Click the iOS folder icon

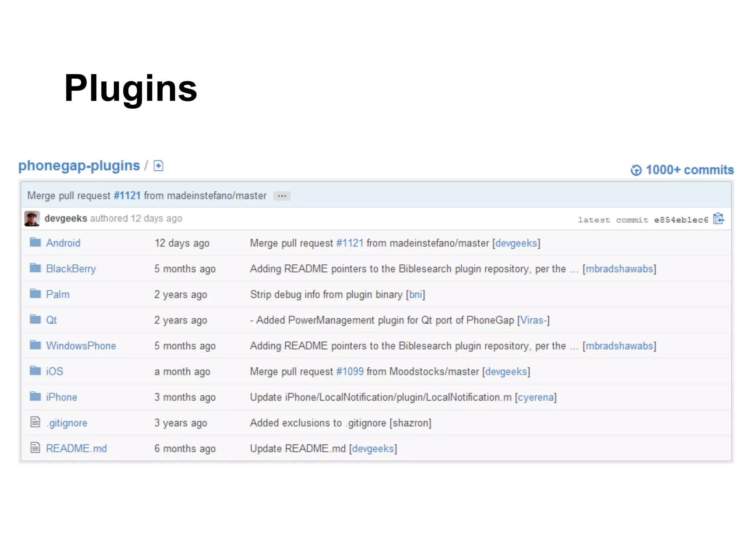[35, 371]
